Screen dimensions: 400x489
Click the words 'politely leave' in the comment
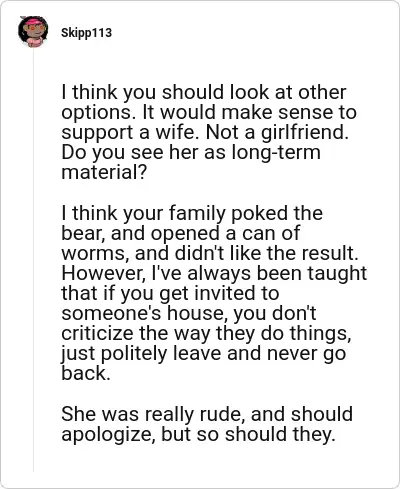point(161,353)
